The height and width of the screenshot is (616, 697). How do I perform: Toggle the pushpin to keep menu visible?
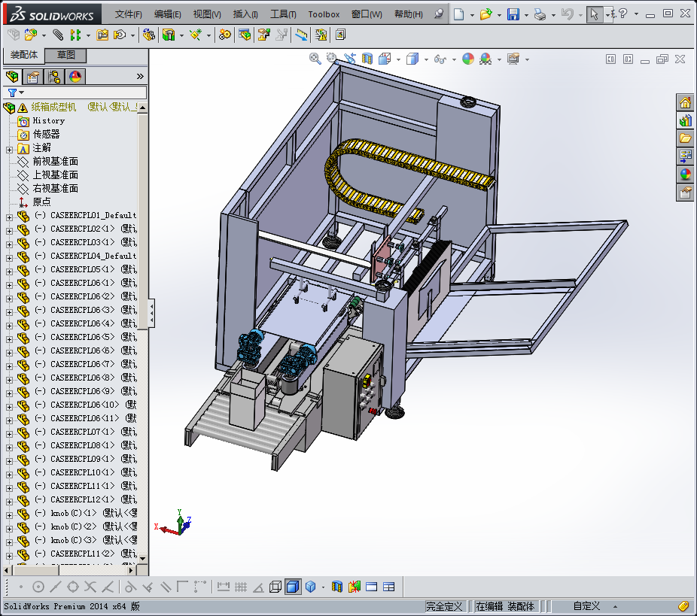[439, 14]
